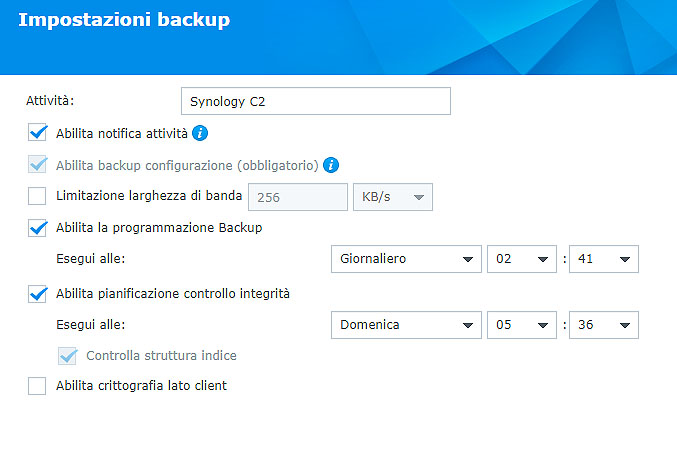Enable Limitazione larghezza di banda checkbox

point(38,197)
